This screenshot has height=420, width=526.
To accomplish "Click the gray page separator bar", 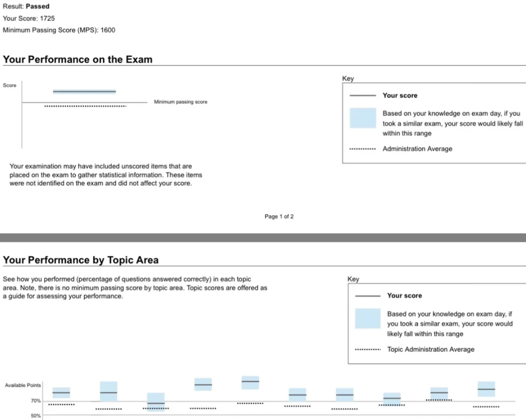I will (263, 237).
